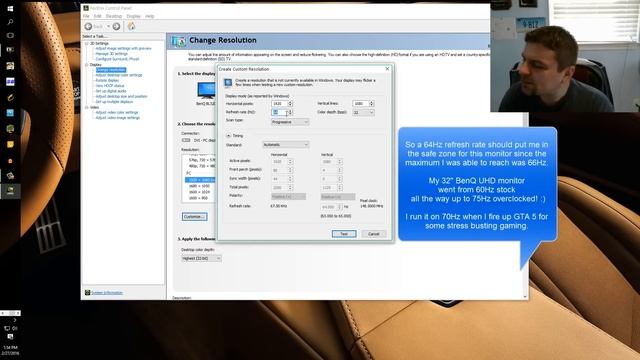Select Adjust video color settings

[x=117, y=113]
